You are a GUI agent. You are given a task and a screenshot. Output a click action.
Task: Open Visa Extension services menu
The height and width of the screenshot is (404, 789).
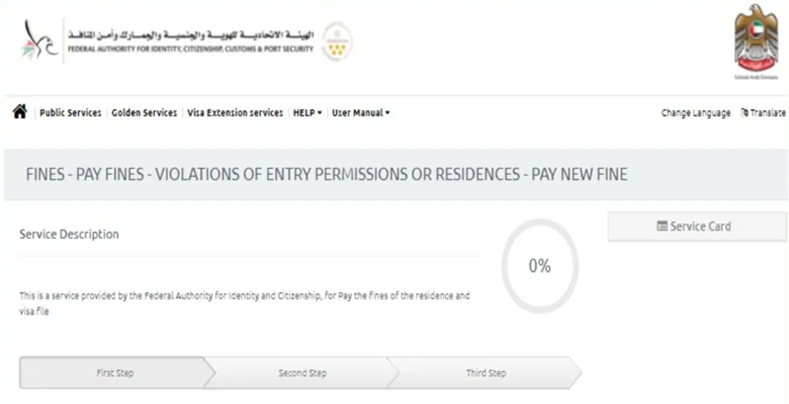[235, 113]
